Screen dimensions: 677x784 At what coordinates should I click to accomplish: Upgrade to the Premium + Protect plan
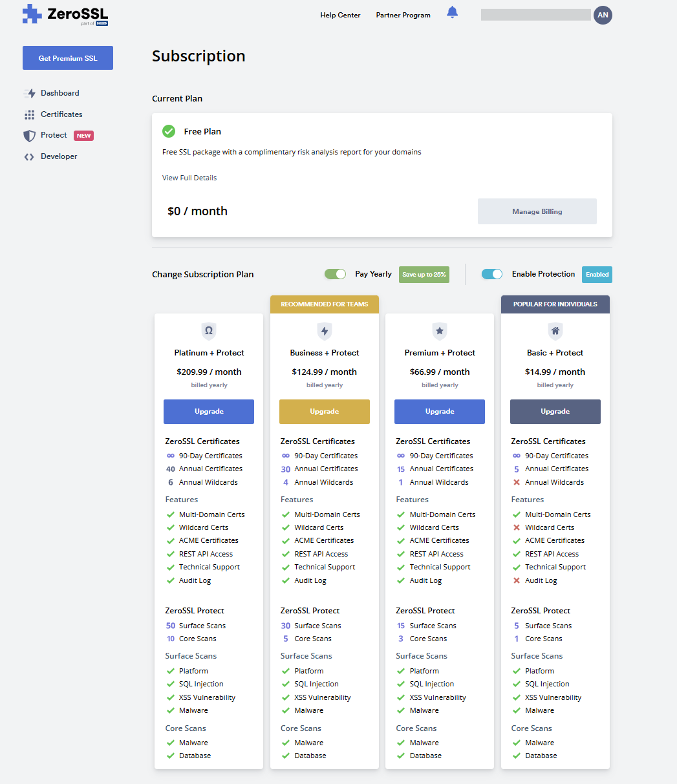pyautogui.click(x=440, y=412)
